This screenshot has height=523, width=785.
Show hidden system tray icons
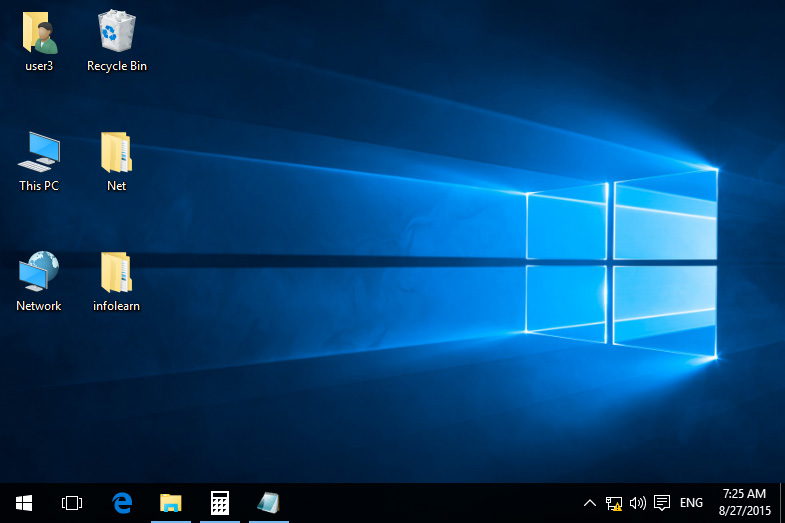point(590,503)
